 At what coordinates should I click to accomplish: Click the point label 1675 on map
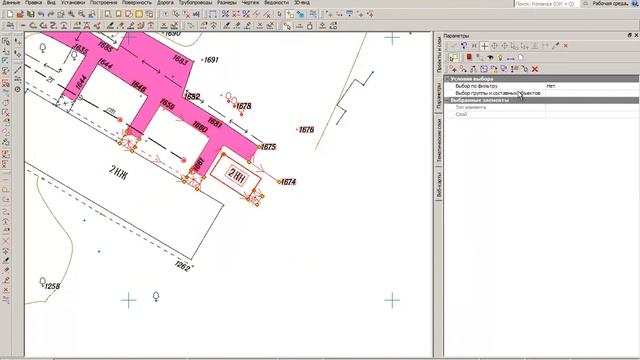click(268, 147)
